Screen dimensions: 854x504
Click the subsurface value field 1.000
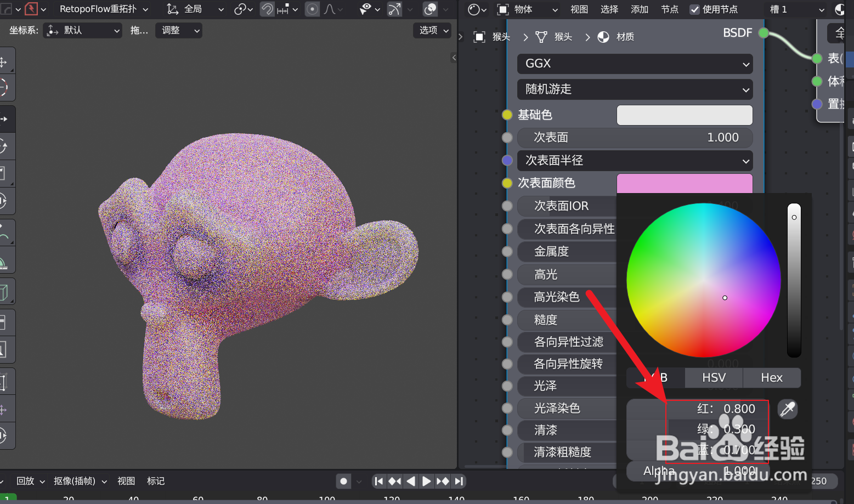tap(635, 138)
